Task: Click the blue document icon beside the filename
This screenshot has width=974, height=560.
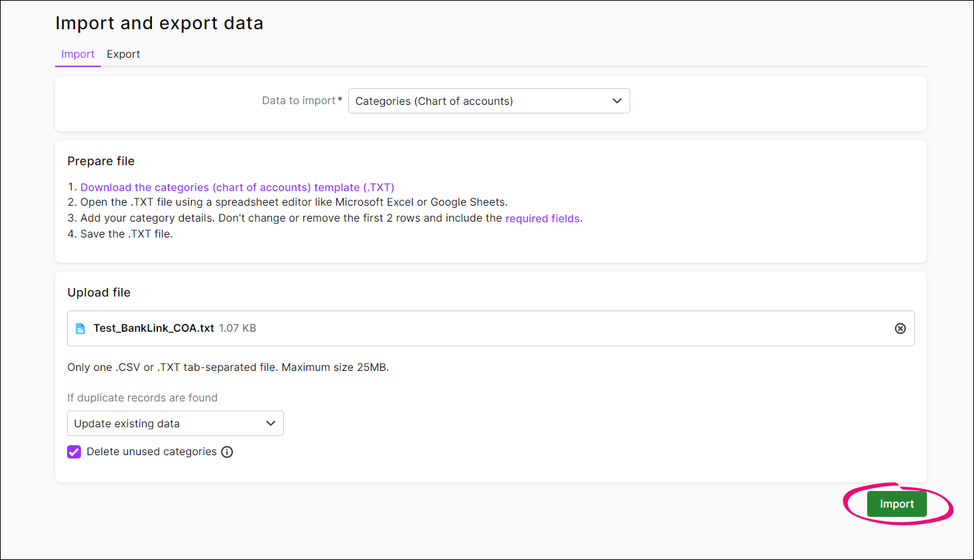Action: click(x=80, y=328)
